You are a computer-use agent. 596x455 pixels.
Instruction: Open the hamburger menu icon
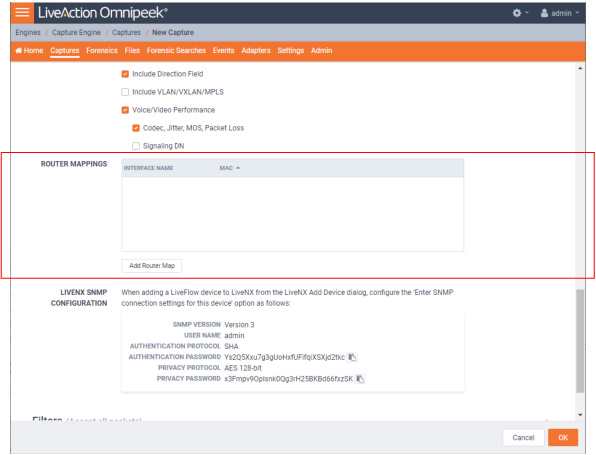(x=22, y=12)
